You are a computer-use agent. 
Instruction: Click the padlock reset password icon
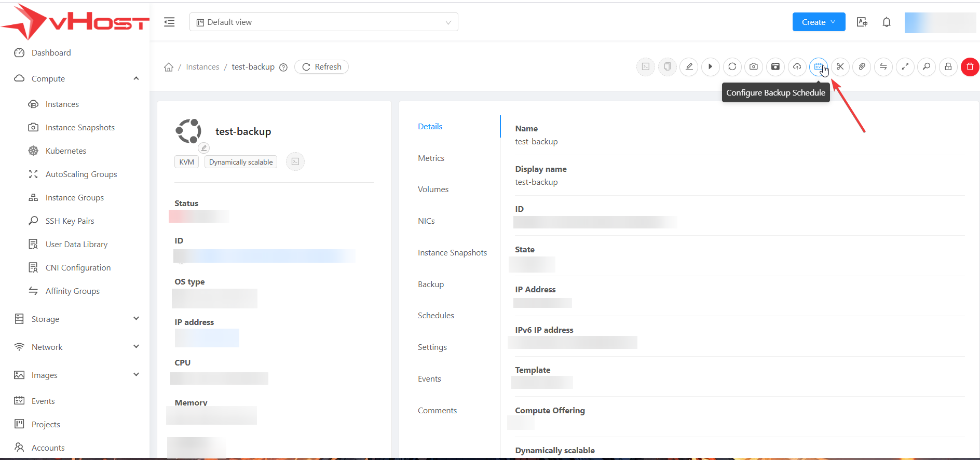948,67
